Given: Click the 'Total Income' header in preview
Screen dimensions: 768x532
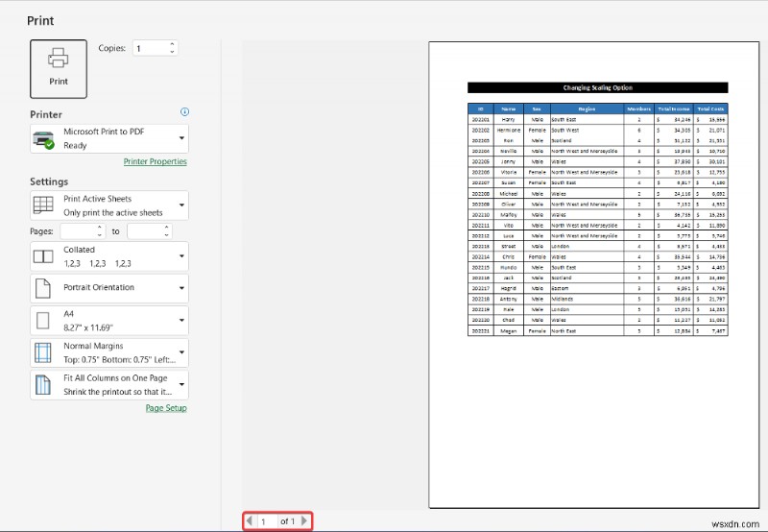Looking at the screenshot, I should [x=674, y=109].
